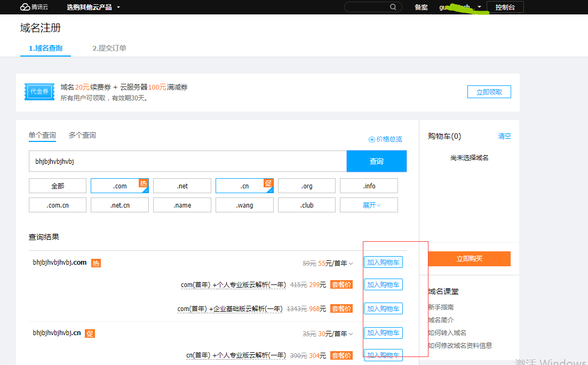Click 套餐价 badge on the 304元 row
588x365 pixels.
click(341, 355)
